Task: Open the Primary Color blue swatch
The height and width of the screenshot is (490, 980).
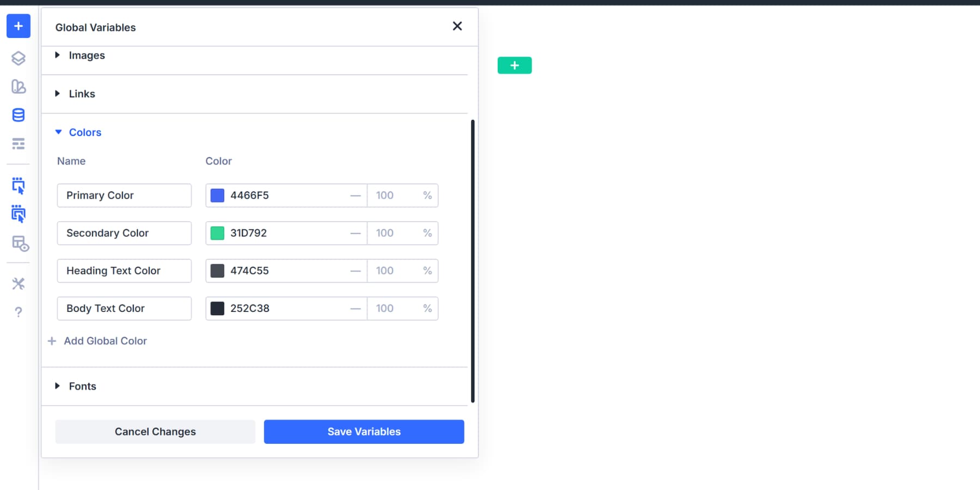Action: [x=217, y=195]
